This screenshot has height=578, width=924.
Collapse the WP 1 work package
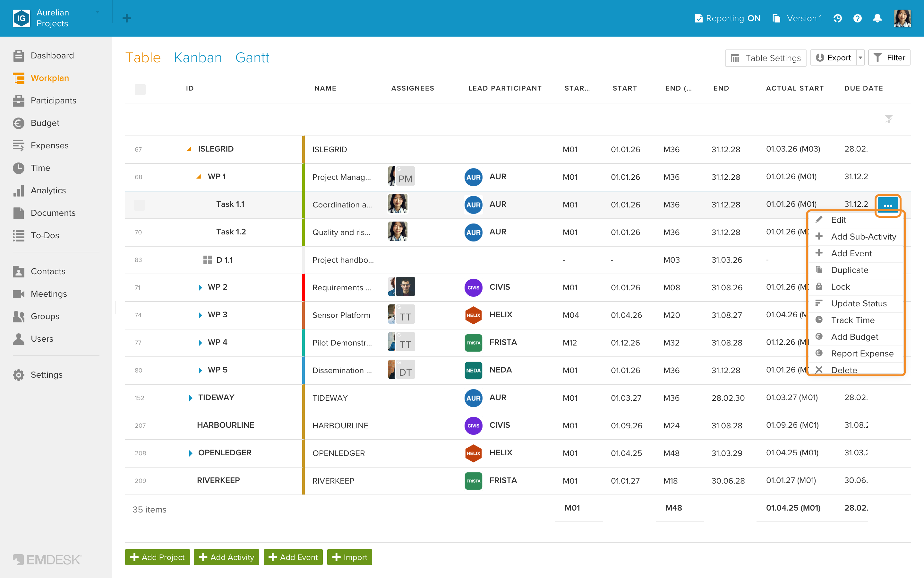coord(199,177)
